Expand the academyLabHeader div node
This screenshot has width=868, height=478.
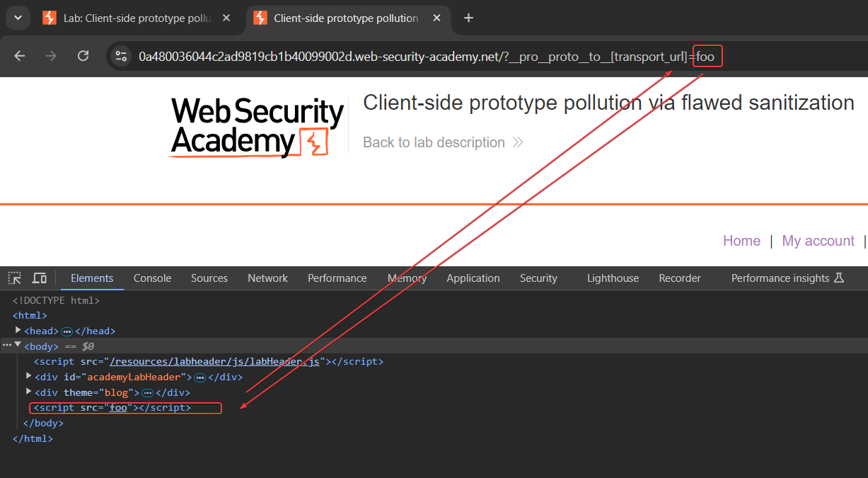(x=28, y=377)
